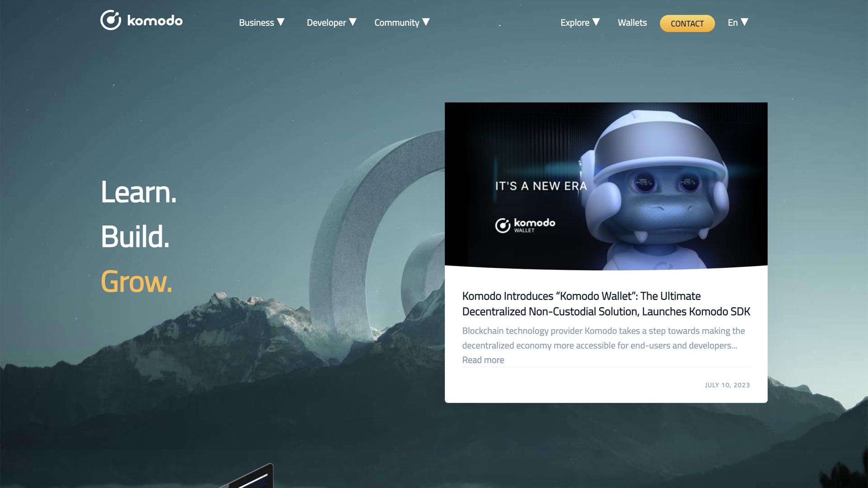Select the En language option
The image size is (868, 488).
click(732, 23)
